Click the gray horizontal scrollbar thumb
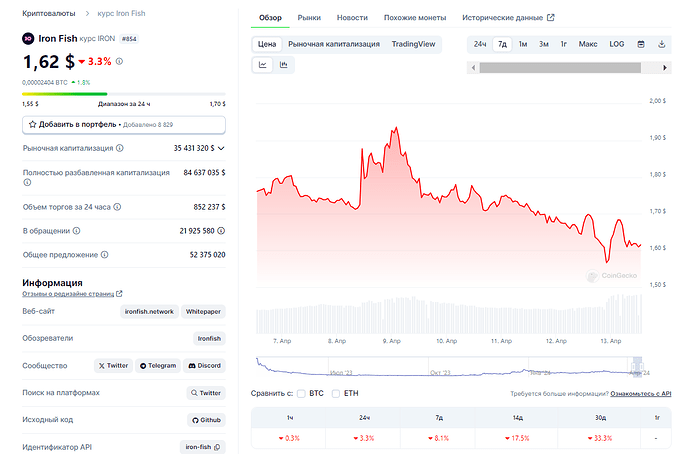Viewport: 690px width, 454px height. (x=560, y=68)
